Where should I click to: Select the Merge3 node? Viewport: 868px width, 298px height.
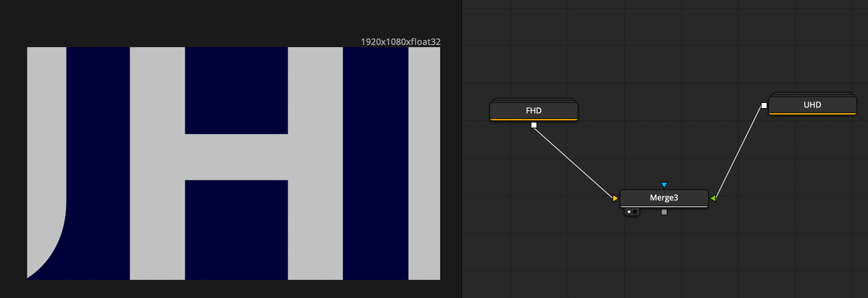pyautogui.click(x=664, y=198)
